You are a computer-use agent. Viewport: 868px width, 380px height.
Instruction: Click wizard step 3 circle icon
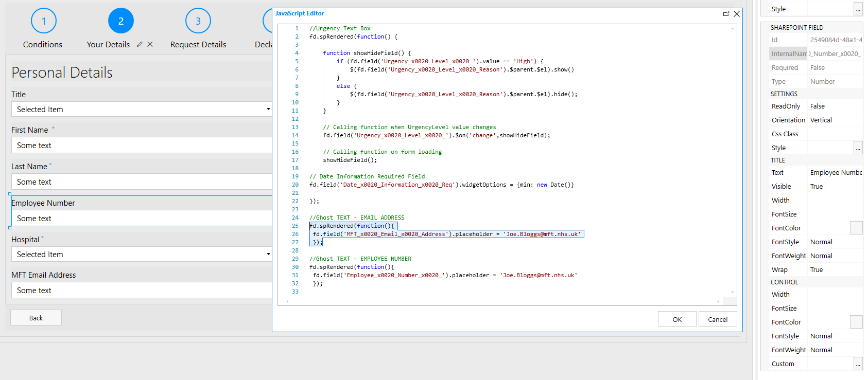[198, 21]
